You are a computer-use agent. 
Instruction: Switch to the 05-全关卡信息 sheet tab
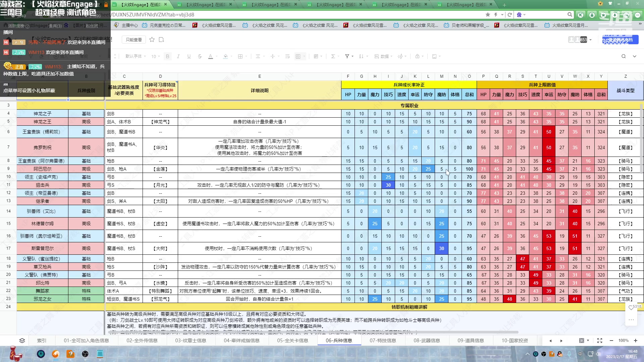click(292, 341)
